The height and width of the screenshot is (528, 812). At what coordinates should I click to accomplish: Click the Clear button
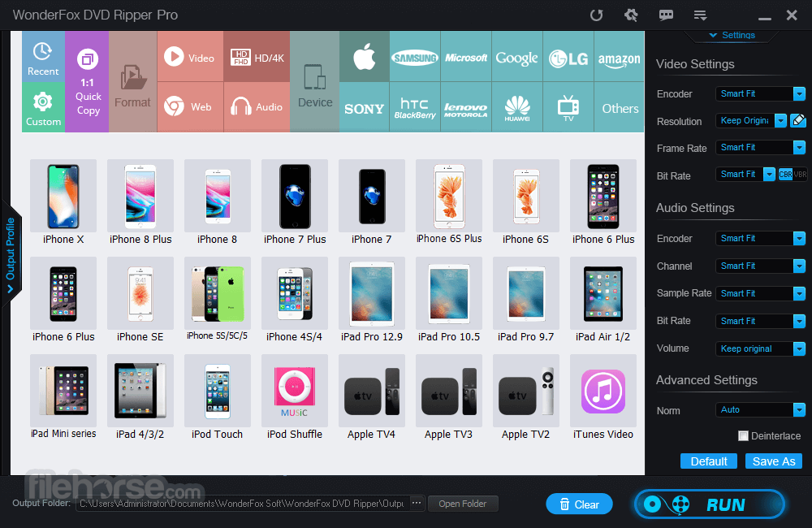579,504
